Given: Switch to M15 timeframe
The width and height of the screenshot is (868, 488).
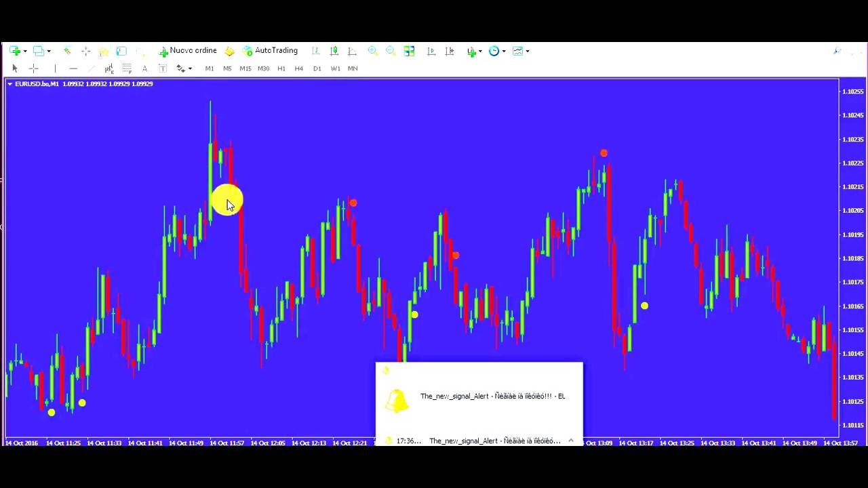Looking at the screenshot, I should [x=245, y=68].
